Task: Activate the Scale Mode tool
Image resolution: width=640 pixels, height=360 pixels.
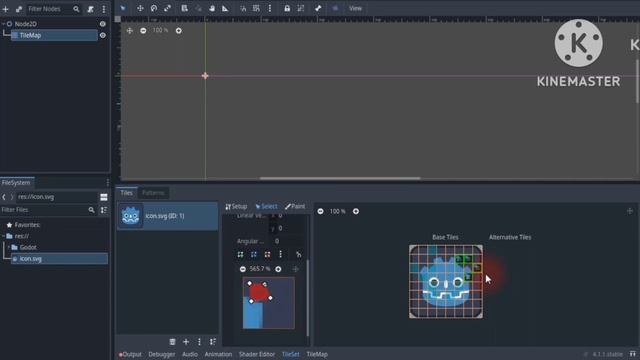Action: tap(167, 8)
